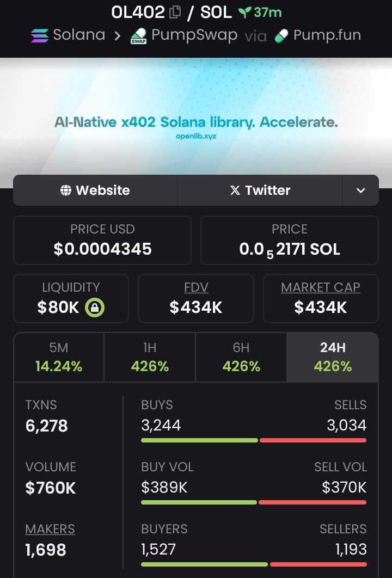Open the Twitter button
This screenshot has width=392, height=578.
260,190
